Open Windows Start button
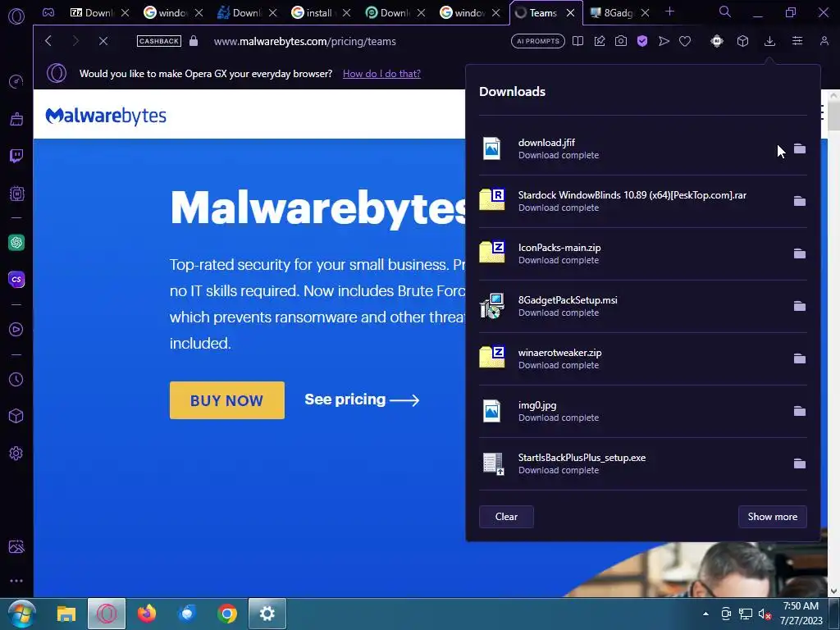 click(21, 614)
